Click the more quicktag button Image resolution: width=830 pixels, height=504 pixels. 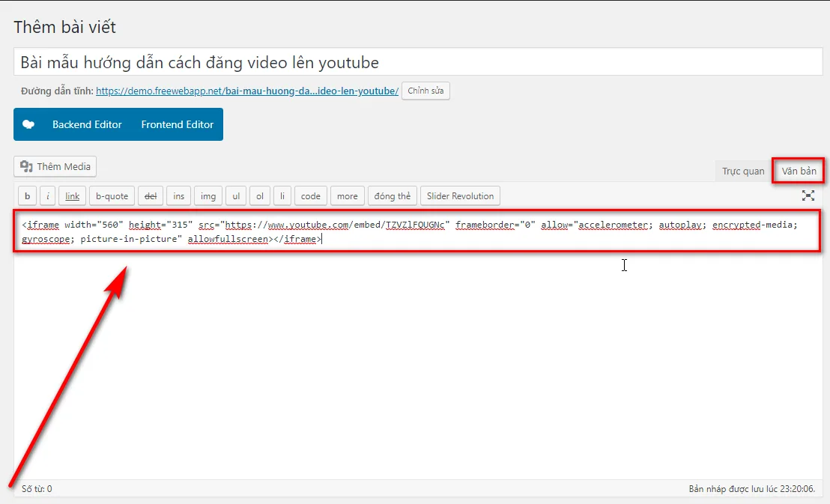[x=348, y=196]
